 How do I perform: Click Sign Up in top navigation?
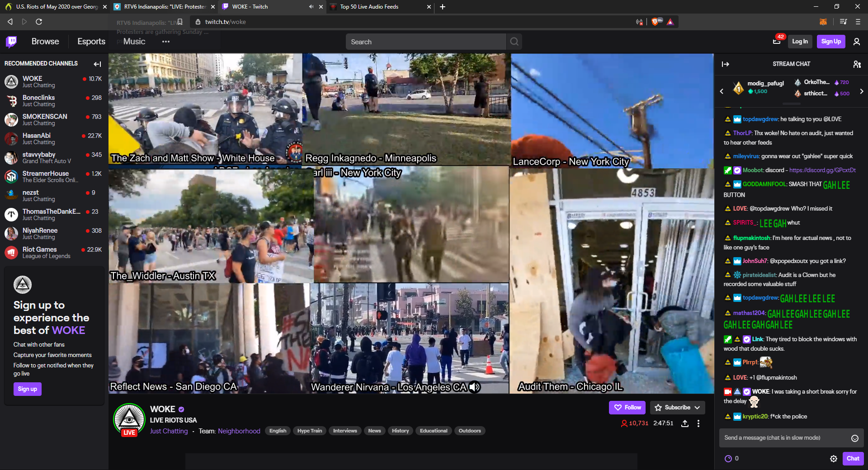[x=831, y=42]
